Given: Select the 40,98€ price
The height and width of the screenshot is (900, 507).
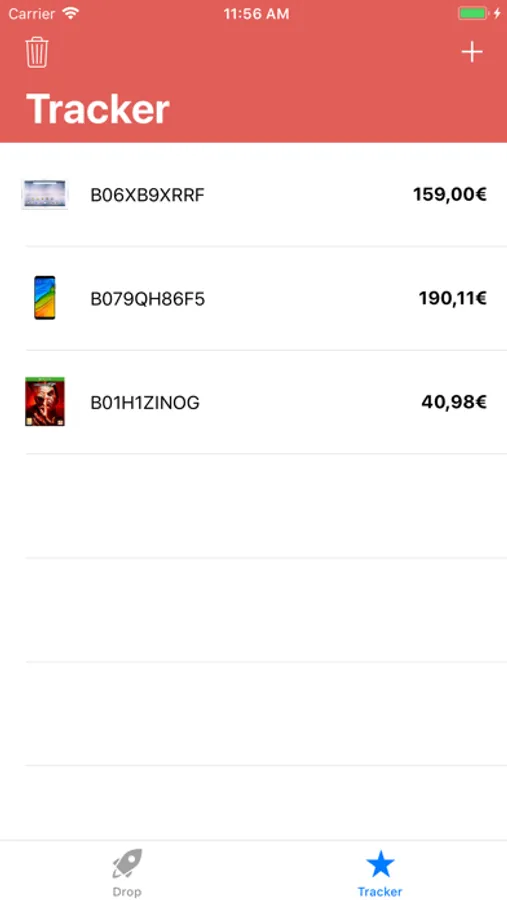Looking at the screenshot, I should [x=454, y=402].
